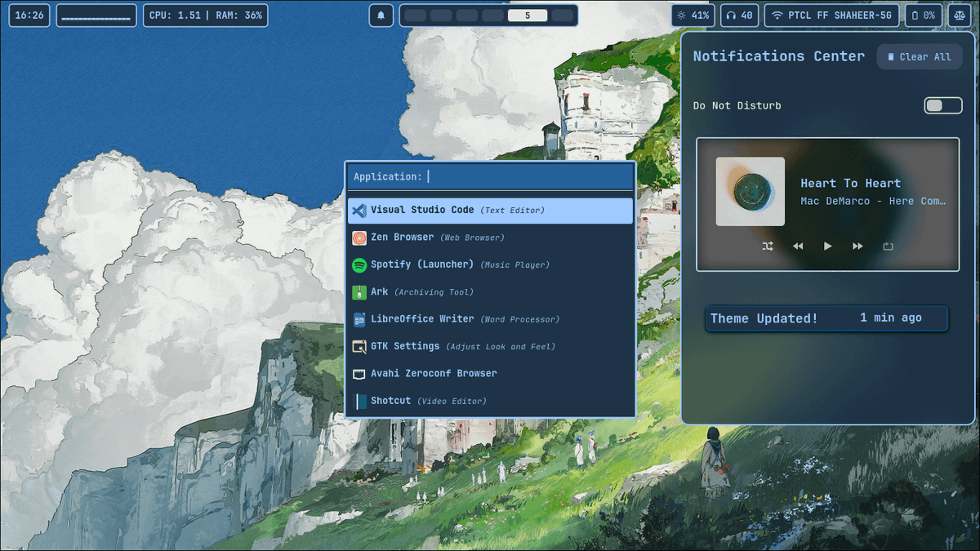Click the 1 min ago timestamp

point(891,318)
